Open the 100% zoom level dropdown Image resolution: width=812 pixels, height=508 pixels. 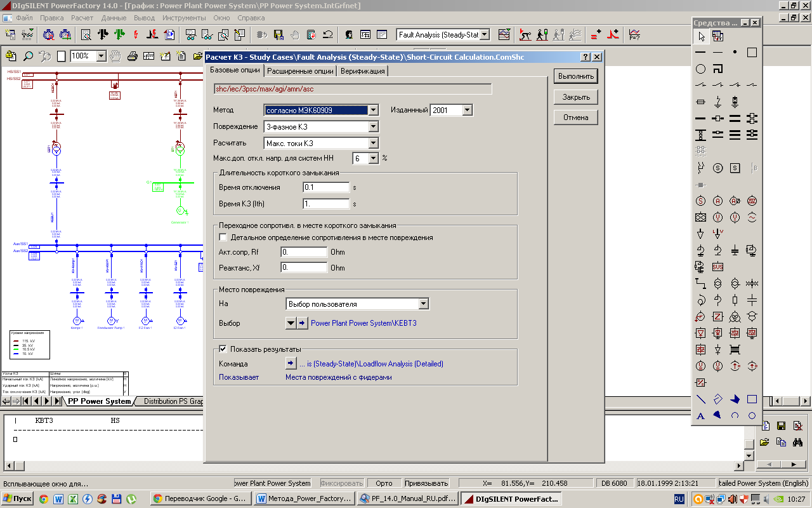(101, 56)
